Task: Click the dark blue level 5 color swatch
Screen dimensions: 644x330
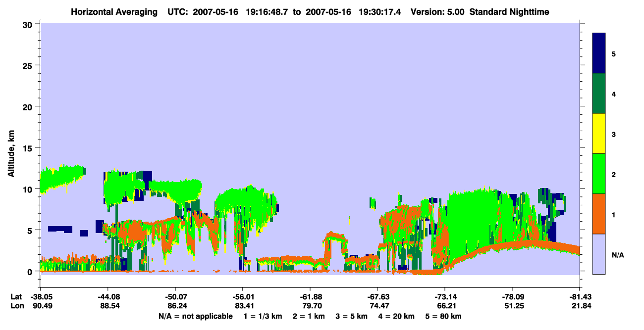Action: pos(599,53)
